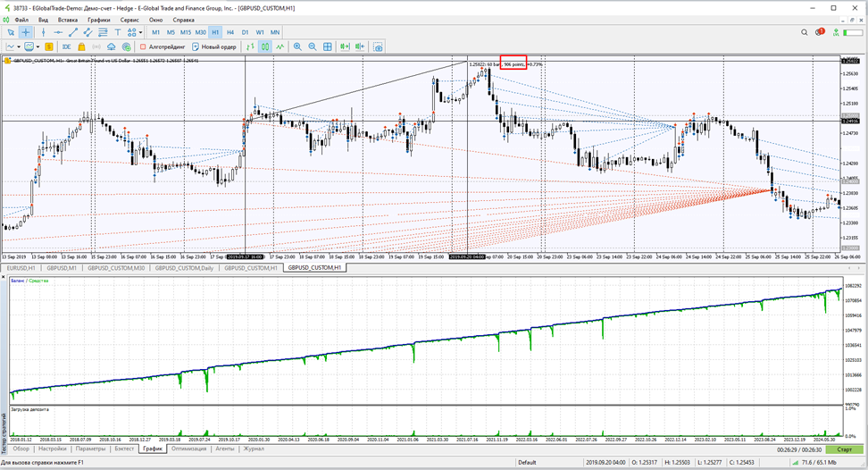Pick the horizontal line drawing tool
The width and height of the screenshot is (868, 470).
pyautogui.click(x=57, y=33)
